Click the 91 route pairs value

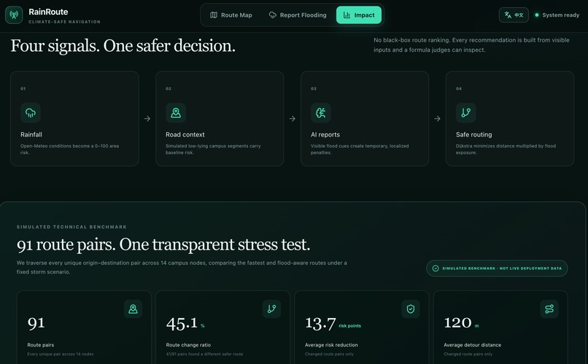[36, 323]
